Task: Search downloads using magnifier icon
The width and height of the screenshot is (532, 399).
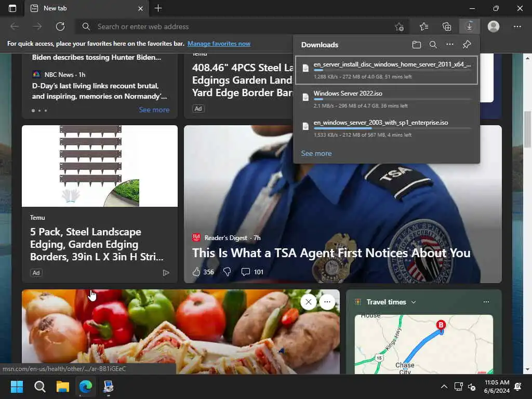Action: pyautogui.click(x=433, y=45)
